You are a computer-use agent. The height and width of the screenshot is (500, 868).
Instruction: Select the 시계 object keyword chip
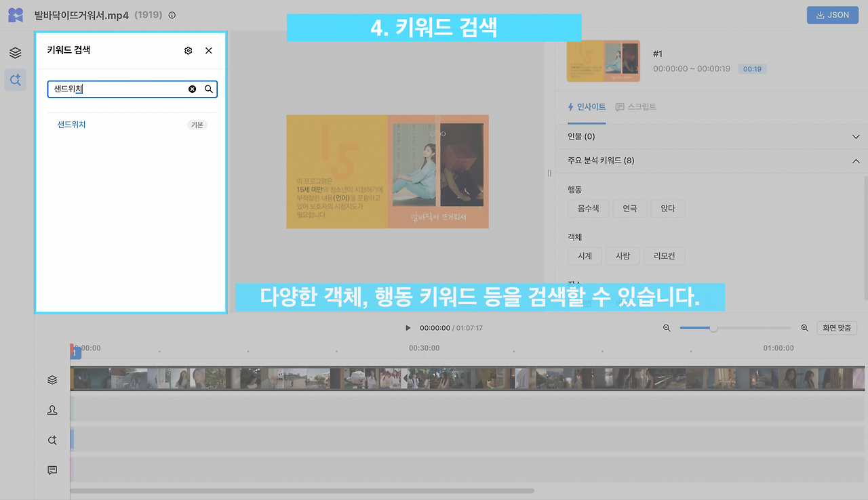(x=585, y=255)
